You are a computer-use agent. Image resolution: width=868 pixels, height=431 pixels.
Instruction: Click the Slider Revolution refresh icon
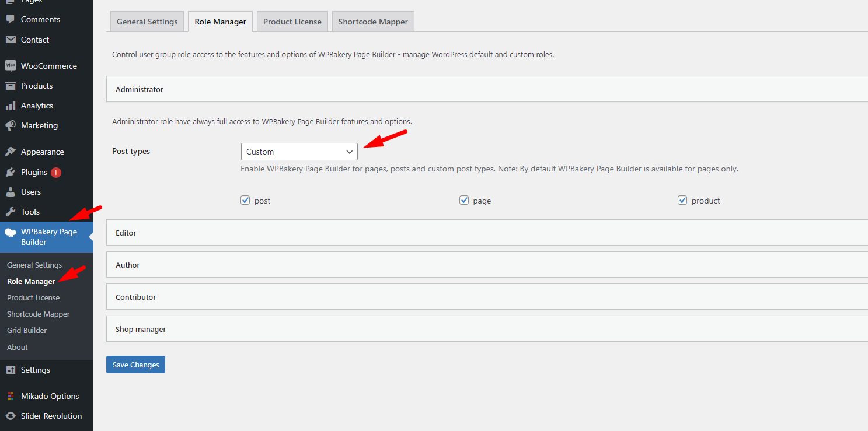10,416
